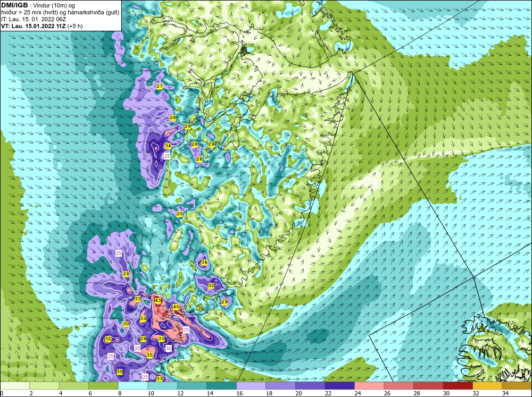The image size is (532, 397).
Task: Select the 'hviður > 25 m/s' description line
Action: 60,12
